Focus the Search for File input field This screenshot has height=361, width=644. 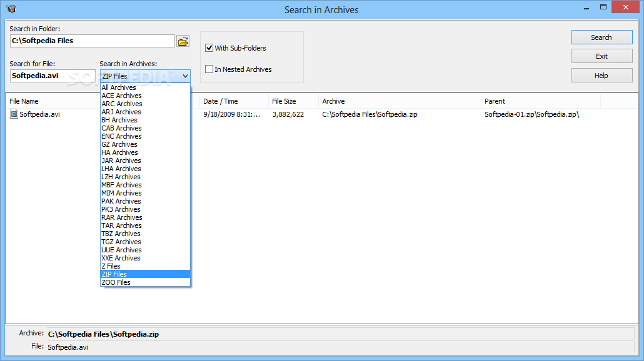53,76
